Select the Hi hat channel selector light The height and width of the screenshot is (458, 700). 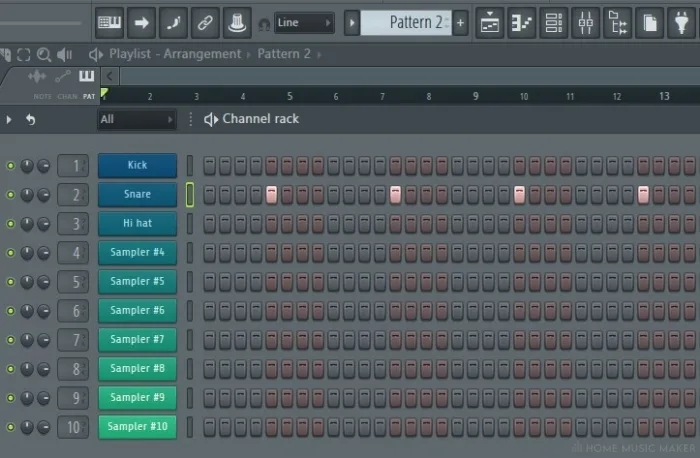click(x=190, y=224)
